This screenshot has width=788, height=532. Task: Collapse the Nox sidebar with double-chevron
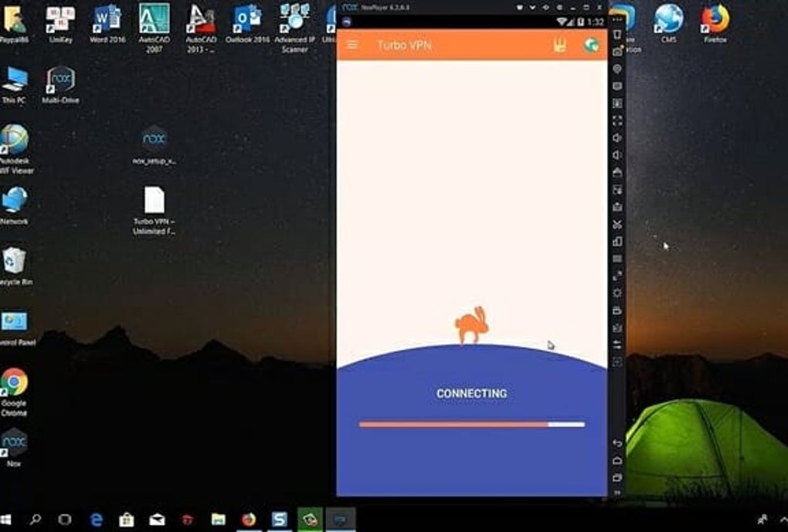pyautogui.click(x=617, y=493)
